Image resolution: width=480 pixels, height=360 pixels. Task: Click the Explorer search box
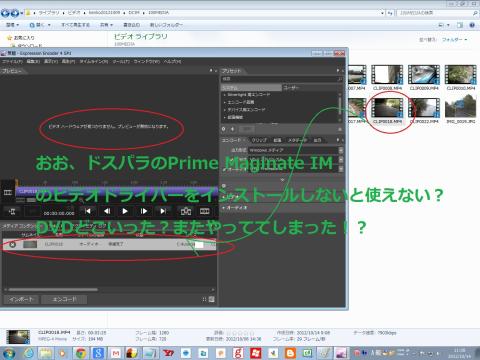pos(437,13)
